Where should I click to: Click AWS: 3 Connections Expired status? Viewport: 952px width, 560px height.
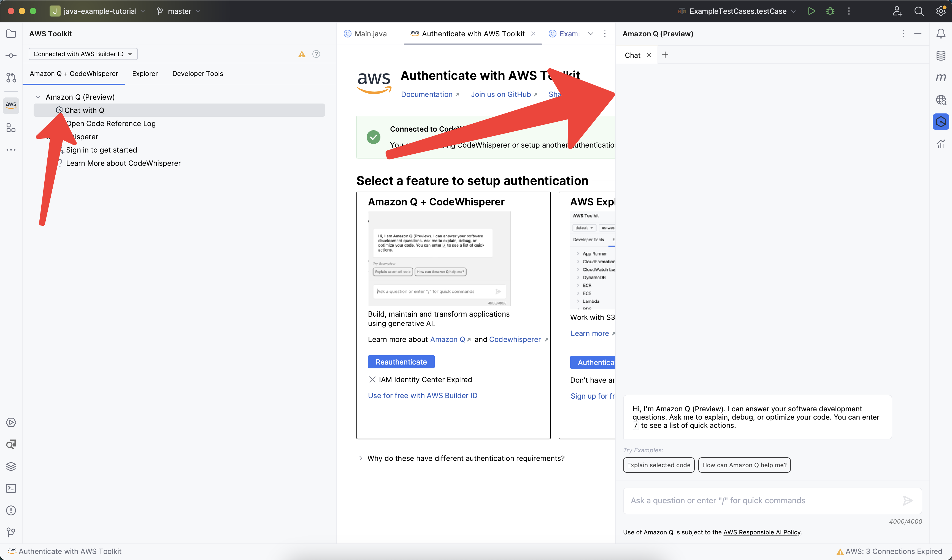(889, 551)
